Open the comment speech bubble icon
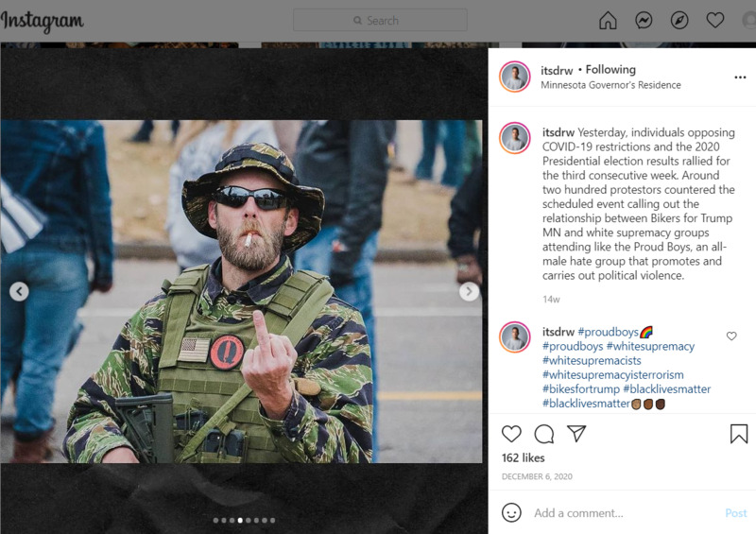The image size is (756, 534). tap(544, 434)
